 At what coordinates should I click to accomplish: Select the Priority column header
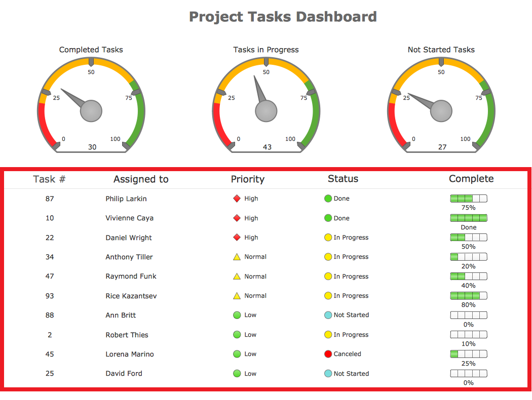coord(248,179)
